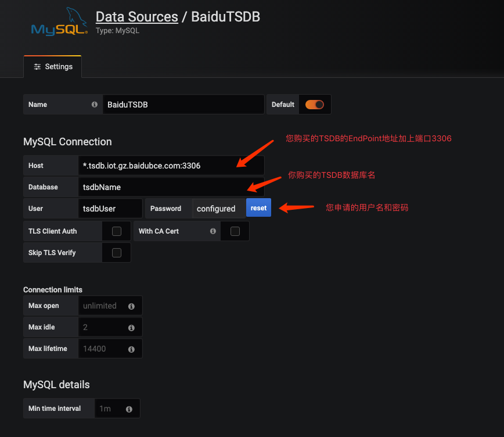Viewport: 504px width, 437px height.
Task: Select the User field with tsdbUser
Action: tap(110, 209)
